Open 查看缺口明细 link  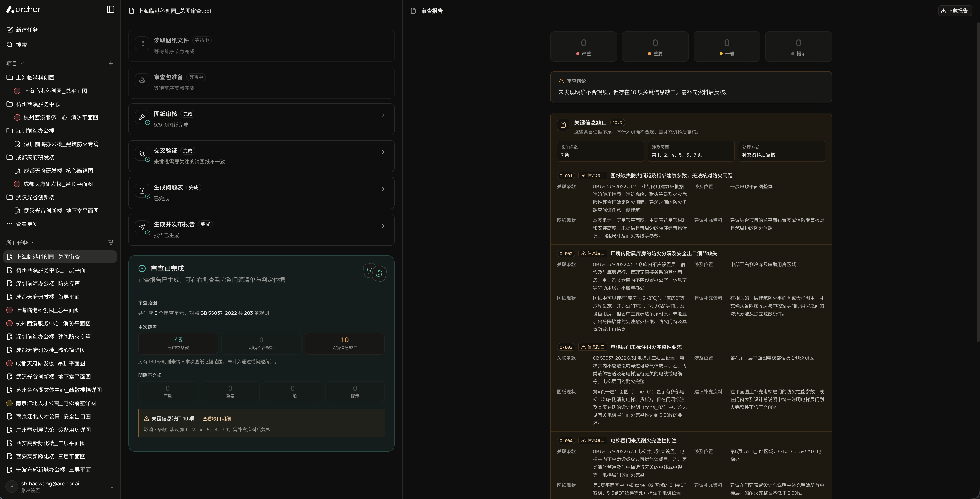[216, 418]
